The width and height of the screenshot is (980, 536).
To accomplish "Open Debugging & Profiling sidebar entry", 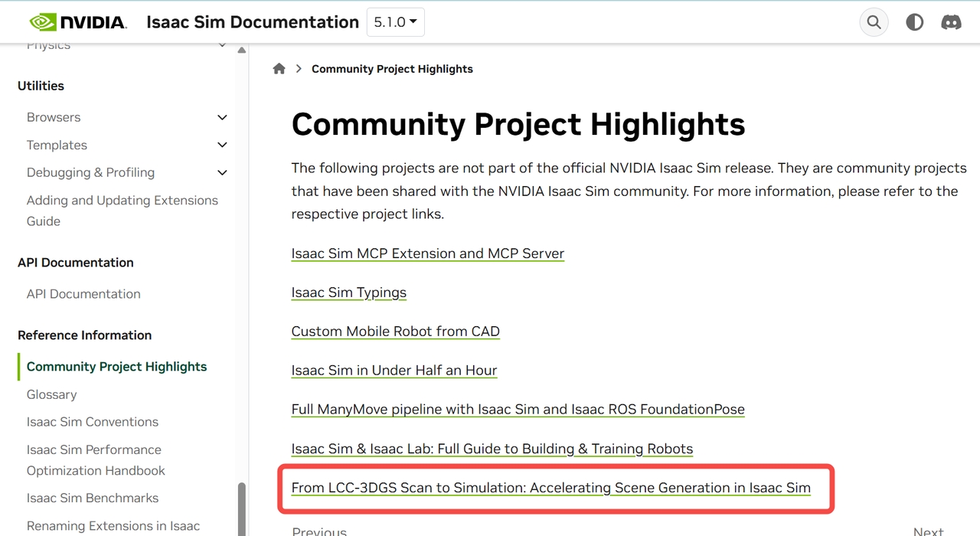I will 90,172.
